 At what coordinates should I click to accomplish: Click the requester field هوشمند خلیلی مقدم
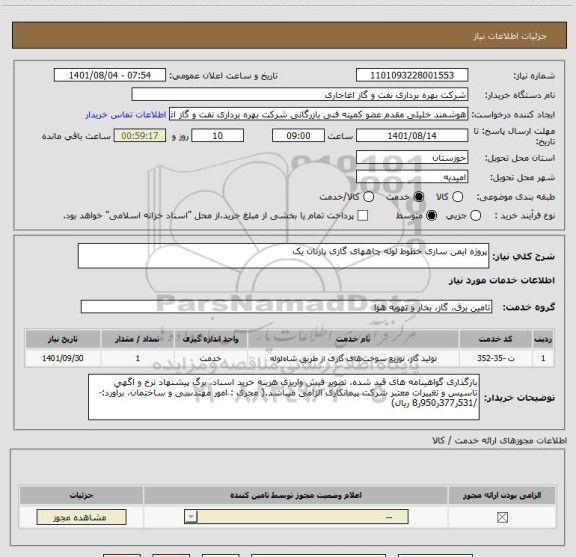(x=318, y=115)
